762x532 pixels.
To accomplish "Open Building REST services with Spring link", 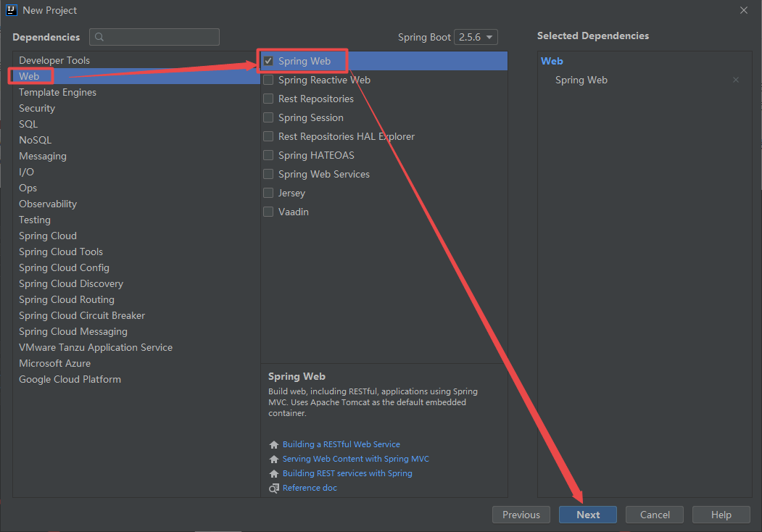I will (x=347, y=474).
